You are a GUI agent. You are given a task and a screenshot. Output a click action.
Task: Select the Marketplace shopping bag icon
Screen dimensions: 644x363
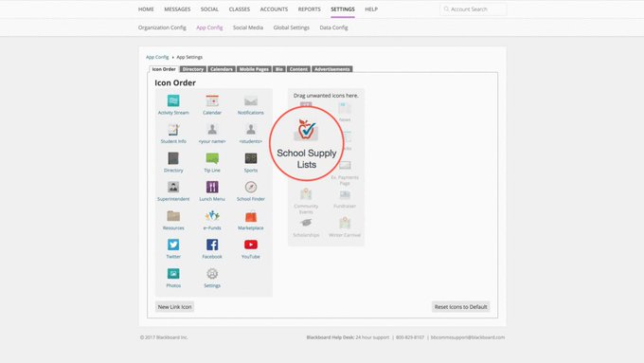(251, 216)
